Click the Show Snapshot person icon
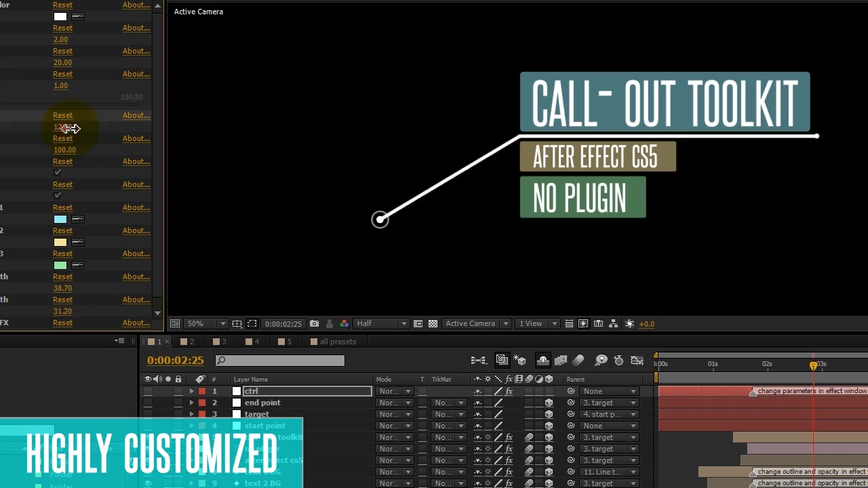Viewport: 868px width, 488px height. click(330, 324)
